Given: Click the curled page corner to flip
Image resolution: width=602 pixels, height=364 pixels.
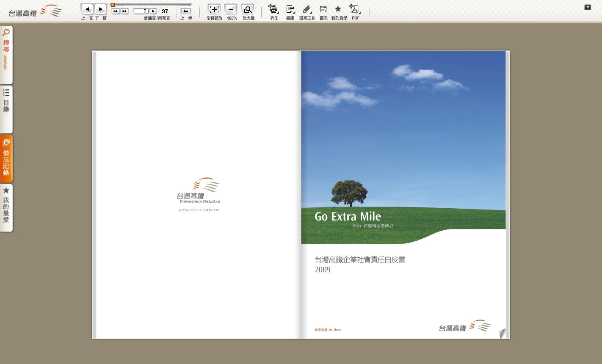Looking at the screenshot, I should 502,334.
